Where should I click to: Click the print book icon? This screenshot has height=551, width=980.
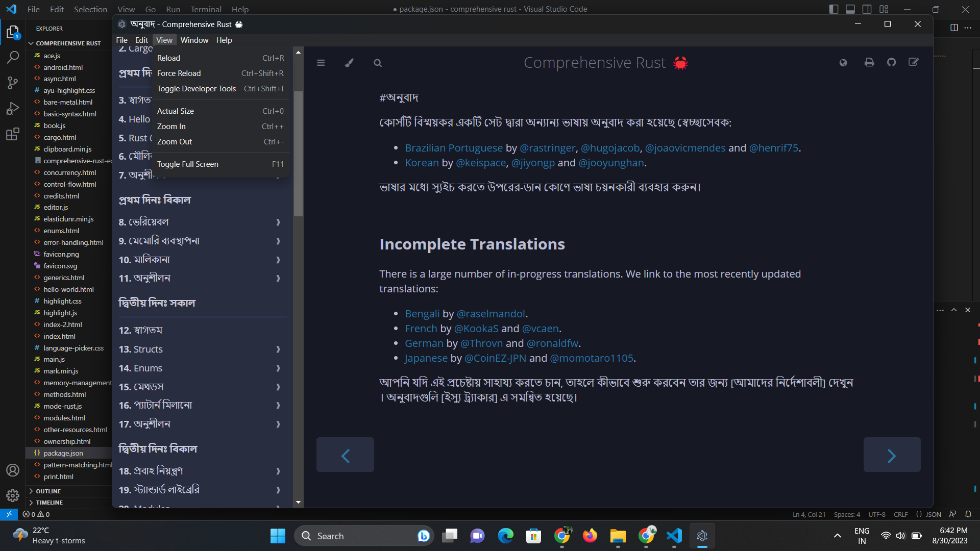click(869, 62)
